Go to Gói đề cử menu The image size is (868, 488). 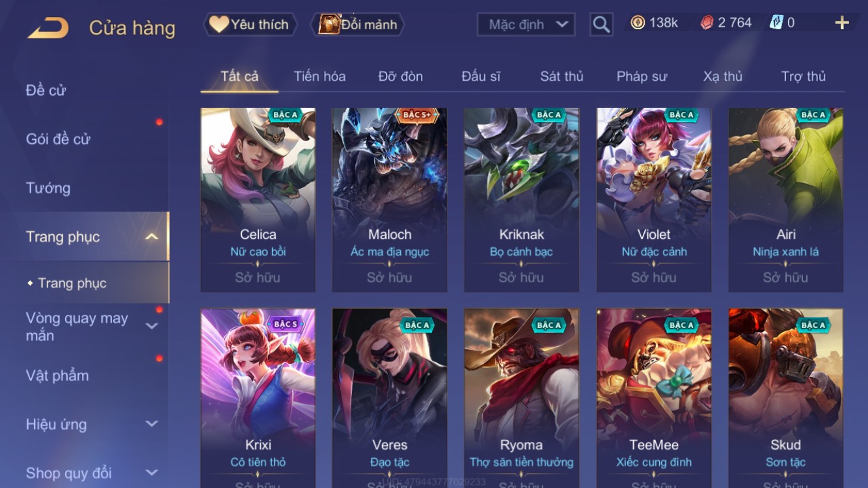(x=58, y=139)
